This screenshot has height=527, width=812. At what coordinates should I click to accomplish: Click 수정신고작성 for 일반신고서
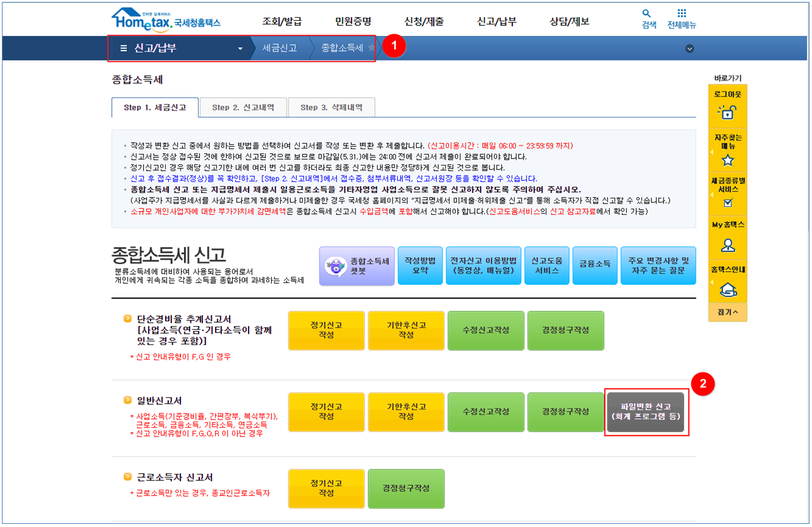point(486,412)
